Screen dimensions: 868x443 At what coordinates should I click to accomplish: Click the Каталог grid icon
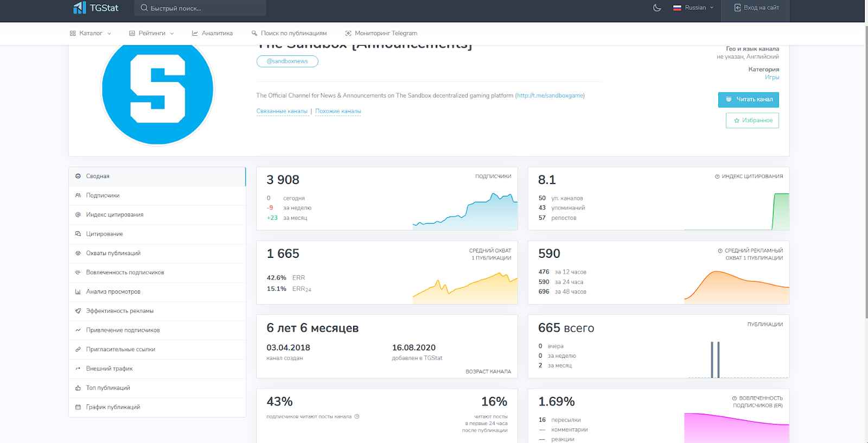pyautogui.click(x=73, y=33)
